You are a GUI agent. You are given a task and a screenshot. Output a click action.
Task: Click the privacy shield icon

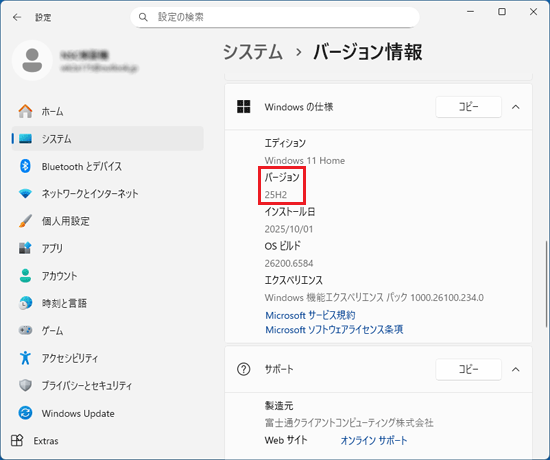click(25, 385)
